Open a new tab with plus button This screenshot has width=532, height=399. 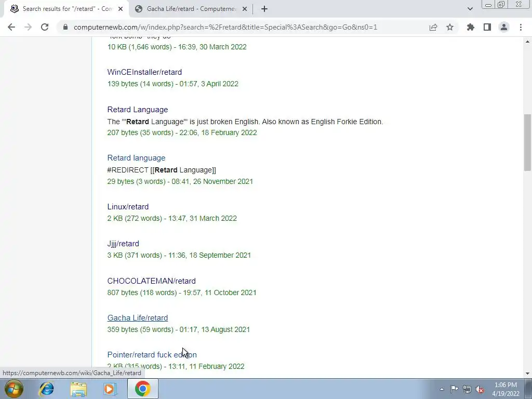[x=264, y=9]
